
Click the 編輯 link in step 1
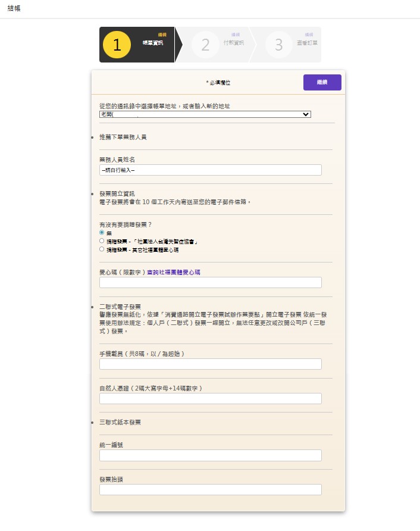point(162,35)
